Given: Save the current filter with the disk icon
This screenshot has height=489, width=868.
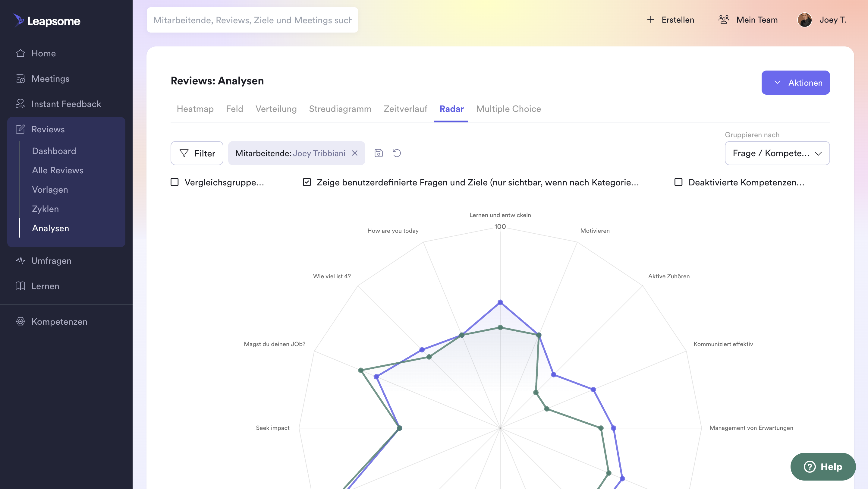Looking at the screenshot, I should 379,153.
